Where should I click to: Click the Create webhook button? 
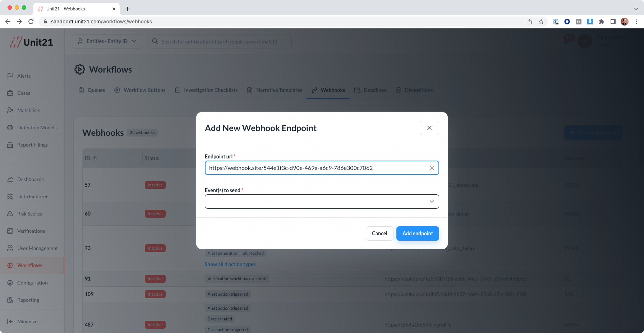pyautogui.click(x=593, y=133)
